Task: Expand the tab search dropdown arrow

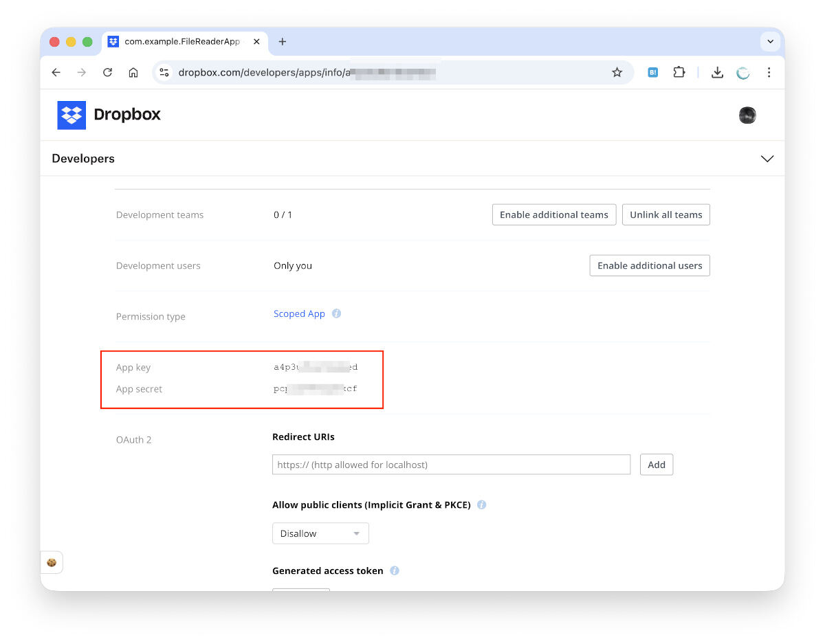Action: tap(770, 42)
